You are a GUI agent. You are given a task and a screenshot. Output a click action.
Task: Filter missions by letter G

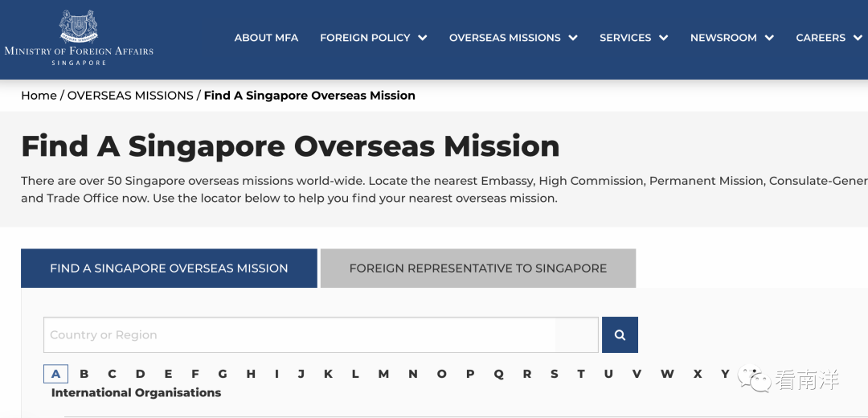tap(223, 375)
